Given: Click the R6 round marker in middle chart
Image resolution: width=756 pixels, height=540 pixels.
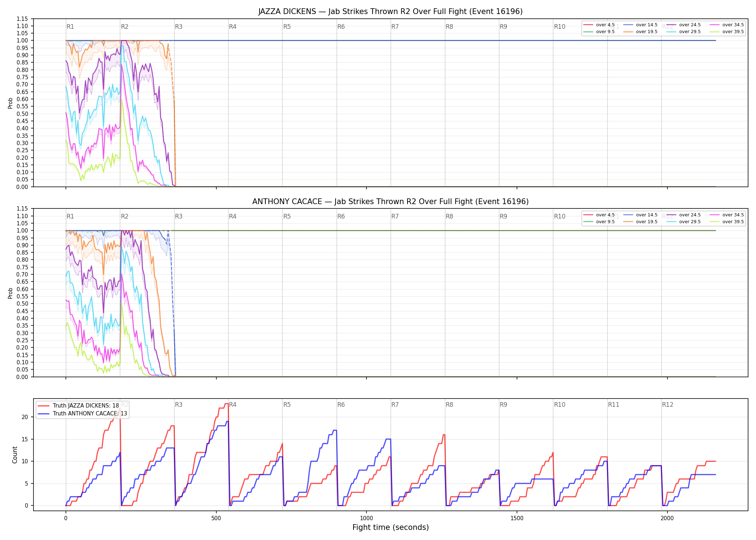Looking at the screenshot, I should point(341,216).
